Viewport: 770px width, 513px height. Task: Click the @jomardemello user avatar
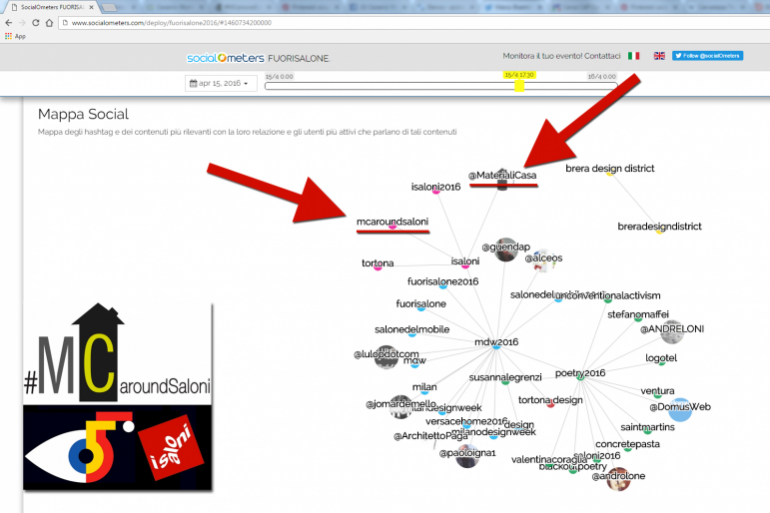tap(401, 407)
